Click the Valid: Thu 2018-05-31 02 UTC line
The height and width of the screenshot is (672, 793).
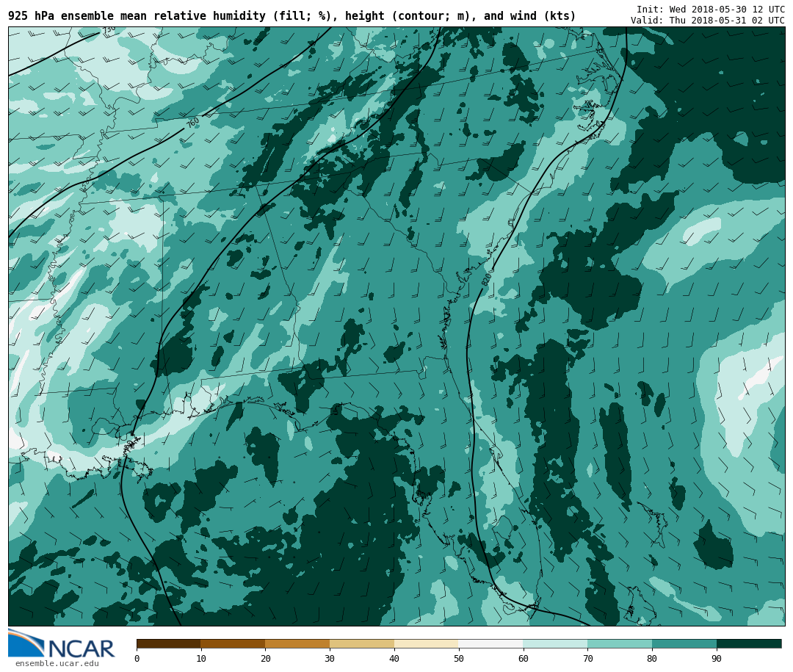coord(707,21)
